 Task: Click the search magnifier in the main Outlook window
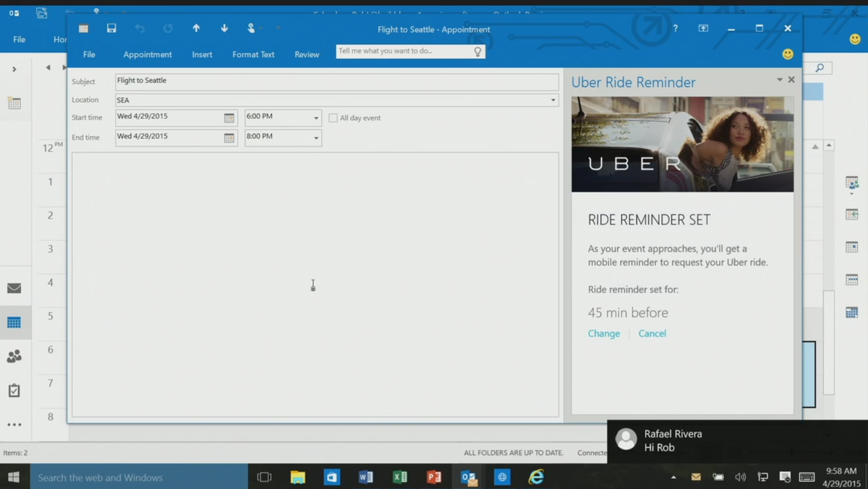point(820,68)
